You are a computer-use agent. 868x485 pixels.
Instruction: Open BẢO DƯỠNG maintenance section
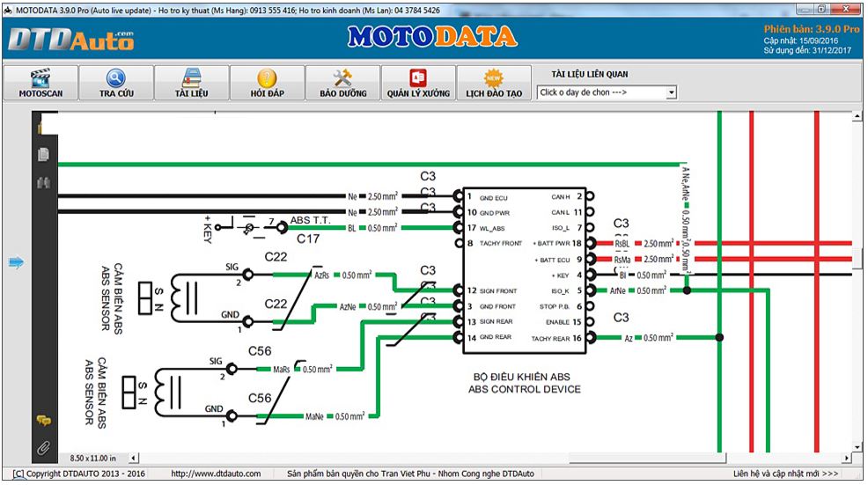343,83
